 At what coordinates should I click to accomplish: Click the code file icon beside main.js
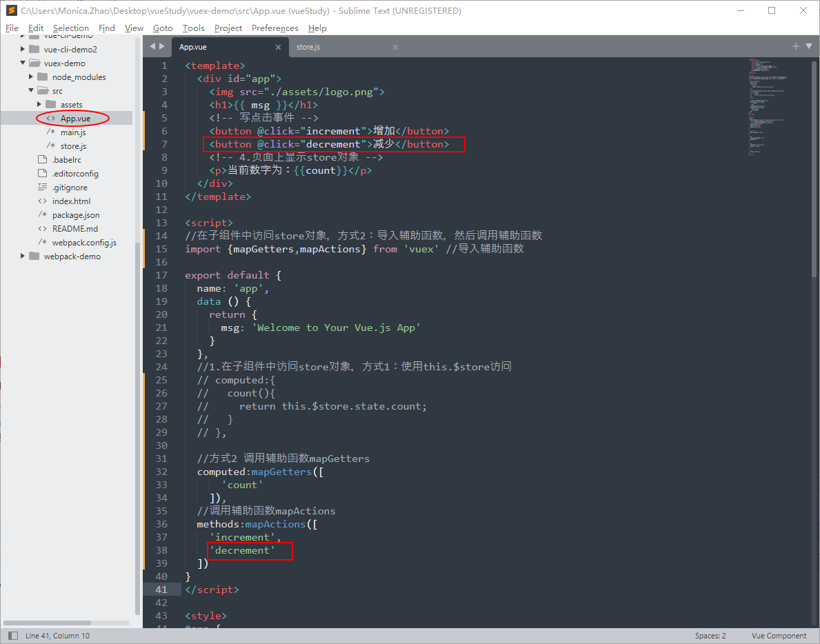coord(51,132)
